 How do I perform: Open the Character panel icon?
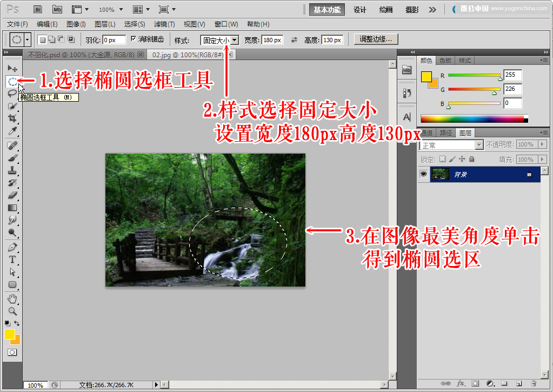tap(407, 117)
